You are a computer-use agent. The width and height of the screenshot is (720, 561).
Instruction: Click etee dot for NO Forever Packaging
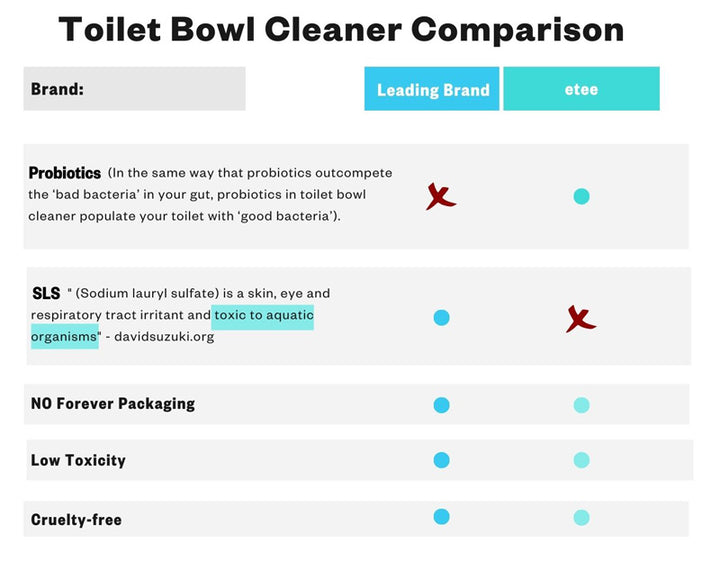click(x=581, y=405)
